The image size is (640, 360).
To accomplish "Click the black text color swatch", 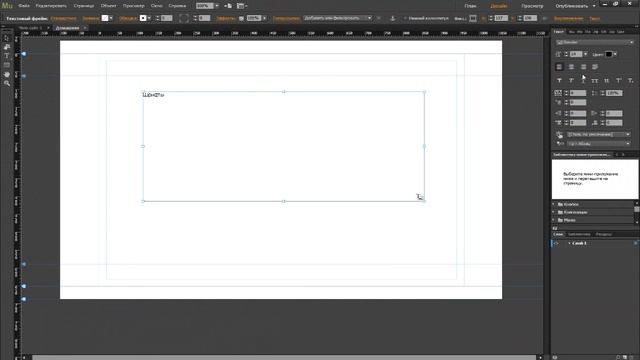I will (x=609, y=54).
